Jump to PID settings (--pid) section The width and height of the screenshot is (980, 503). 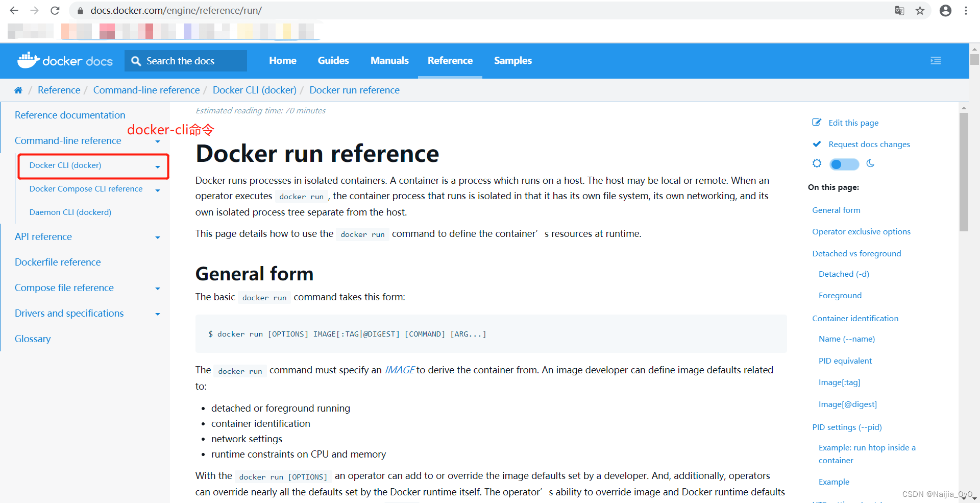(x=847, y=427)
